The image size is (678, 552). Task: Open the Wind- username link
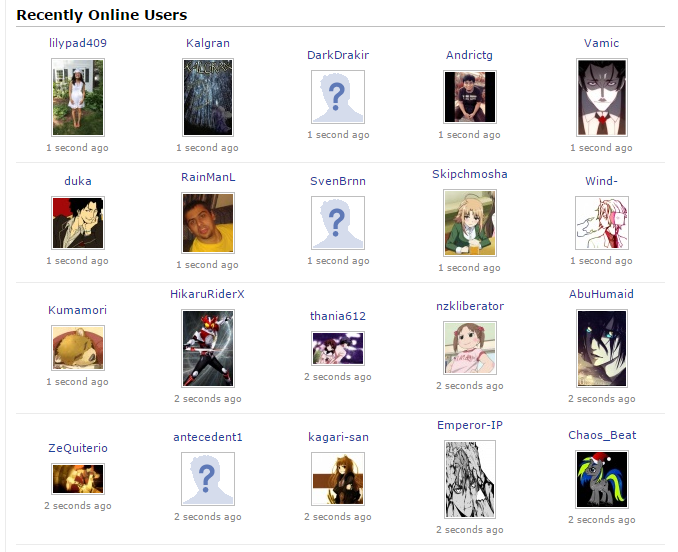(601, 181)
